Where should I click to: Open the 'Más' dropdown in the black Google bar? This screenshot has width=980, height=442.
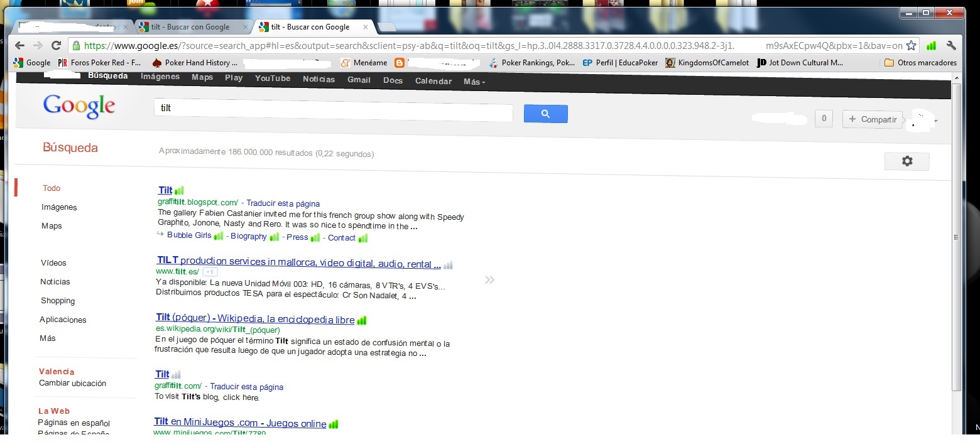(x=474, y=82)
